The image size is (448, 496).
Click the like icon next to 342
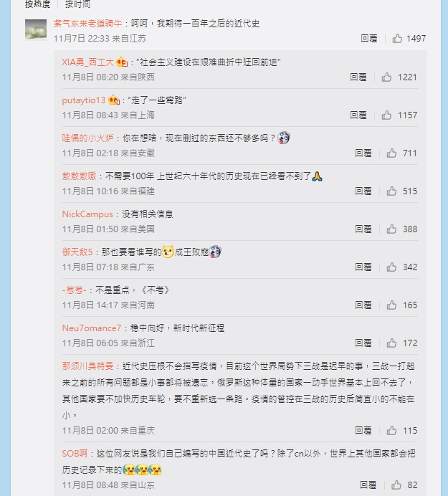click(x=391, y=267)
